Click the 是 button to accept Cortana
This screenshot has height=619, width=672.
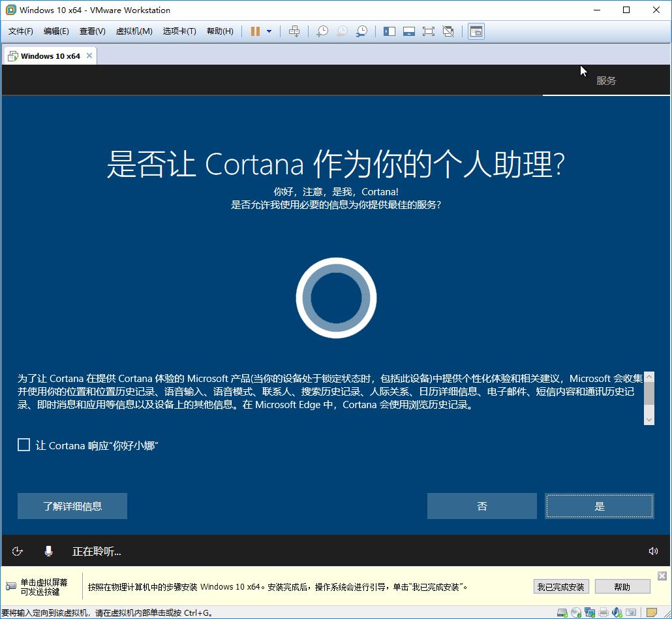(x=598, y=505)
